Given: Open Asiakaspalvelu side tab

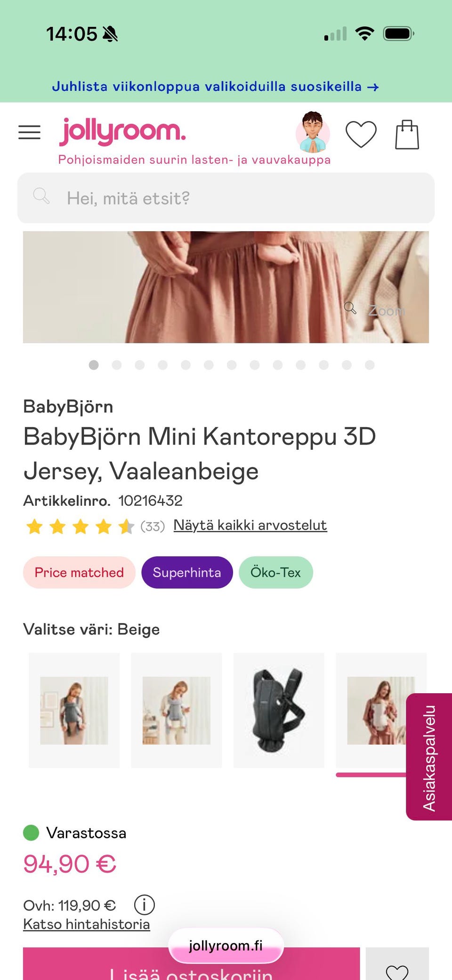Looking at the screenshot, I should click(x=429, y=757).
